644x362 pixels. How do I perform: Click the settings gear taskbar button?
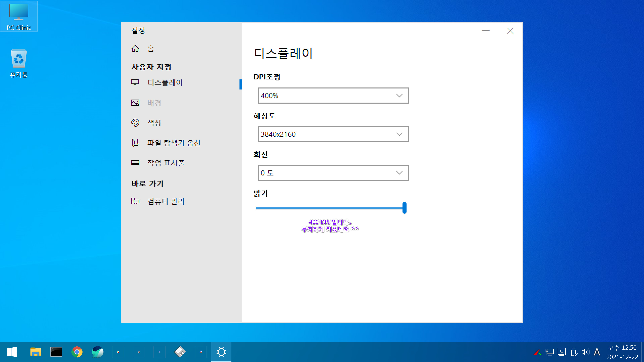221,352
